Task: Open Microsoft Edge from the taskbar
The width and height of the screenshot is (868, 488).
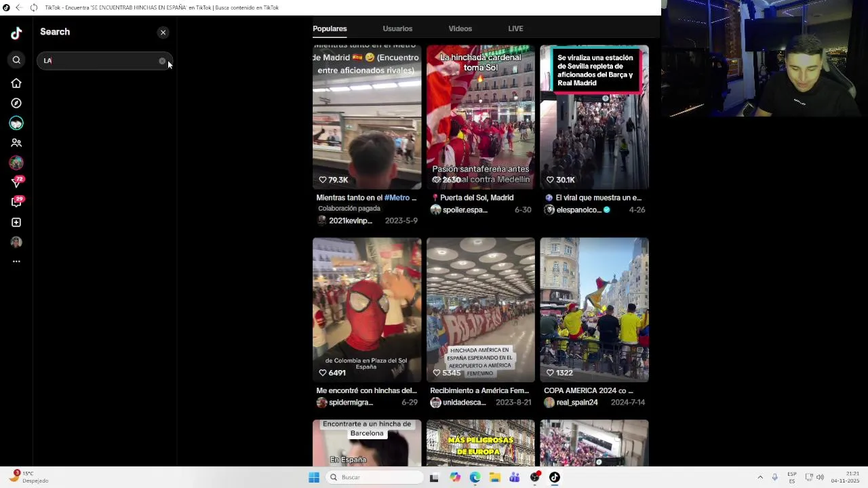Action: (475, 478)
